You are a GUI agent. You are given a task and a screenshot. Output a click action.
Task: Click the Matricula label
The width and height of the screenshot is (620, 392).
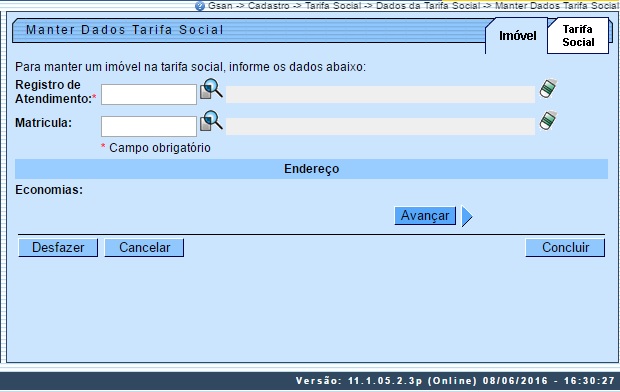pyautogui.click(x=43, y=123)
